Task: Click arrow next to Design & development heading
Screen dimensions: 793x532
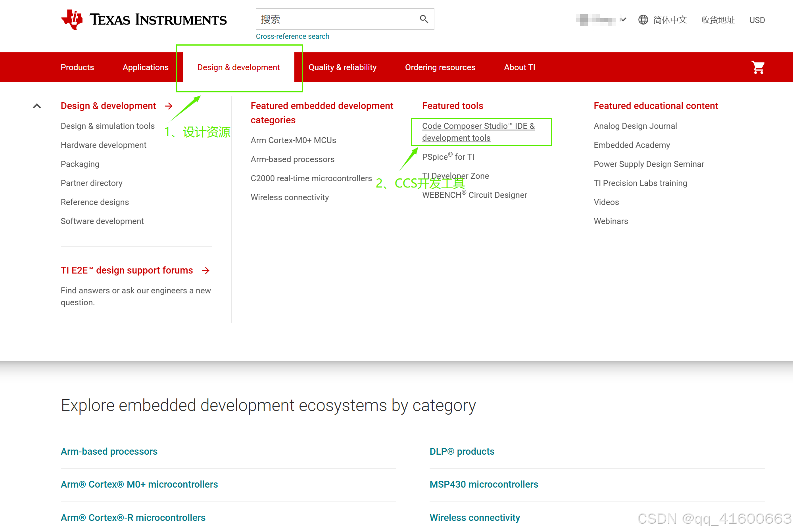Action: coord(169,106)
